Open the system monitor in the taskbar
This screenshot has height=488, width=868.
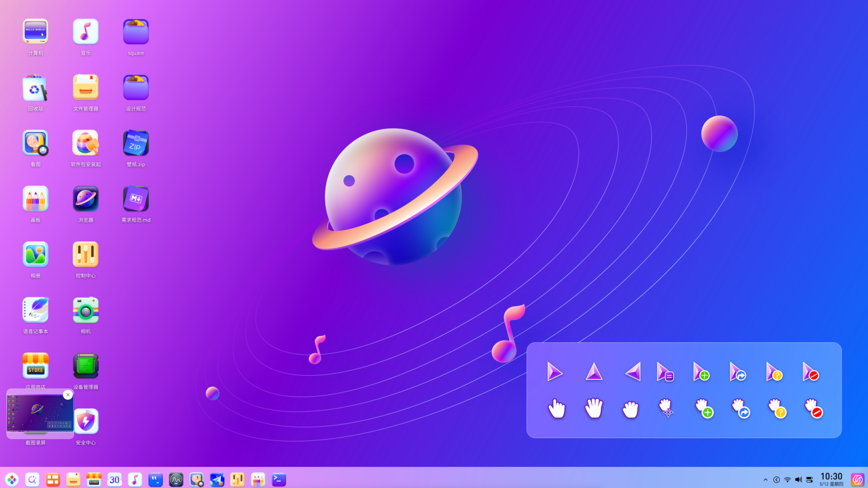(176, 479)
